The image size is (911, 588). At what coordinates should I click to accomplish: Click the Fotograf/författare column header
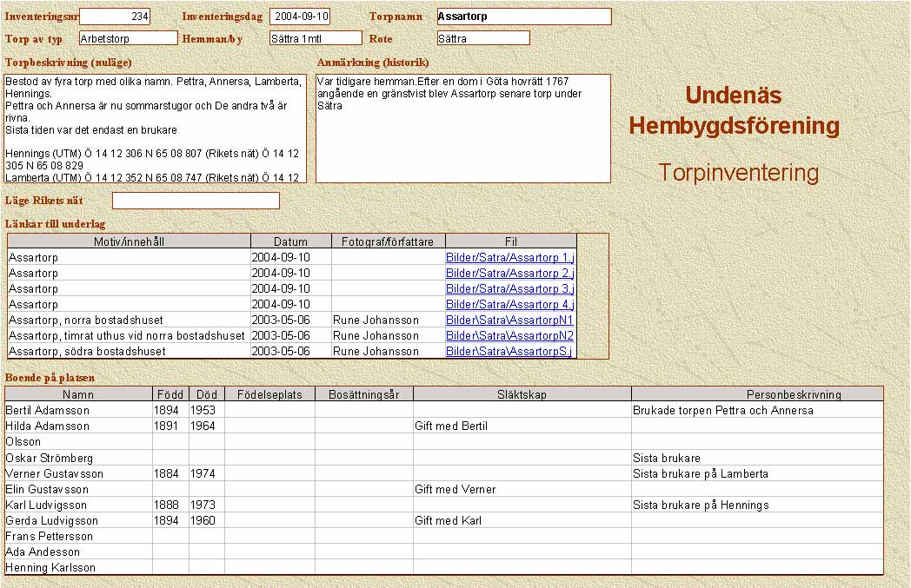tap(389, 241)
